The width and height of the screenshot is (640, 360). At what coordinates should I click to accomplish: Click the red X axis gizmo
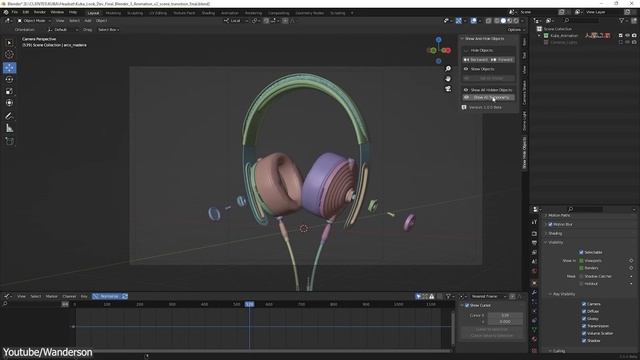tap(448, 51)
